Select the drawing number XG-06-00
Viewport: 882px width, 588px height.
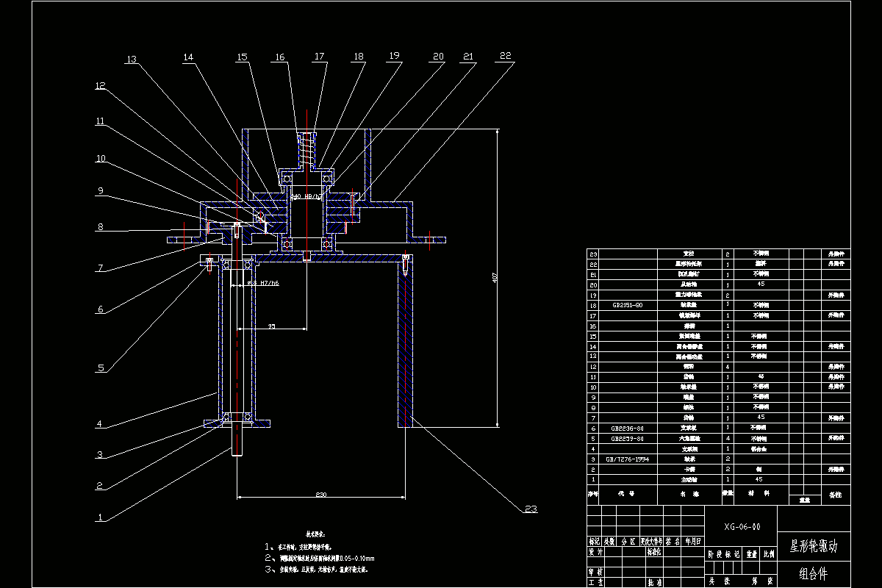[x=742, y=527]
